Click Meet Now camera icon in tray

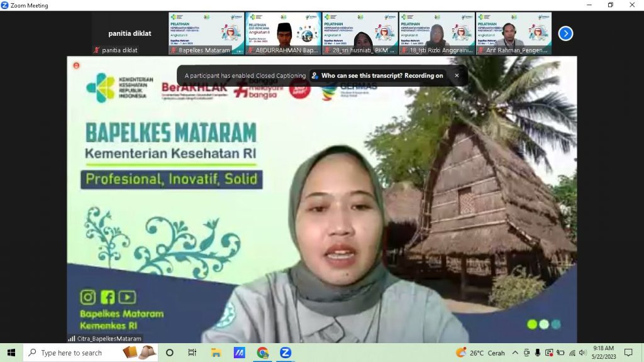point(526,353)
